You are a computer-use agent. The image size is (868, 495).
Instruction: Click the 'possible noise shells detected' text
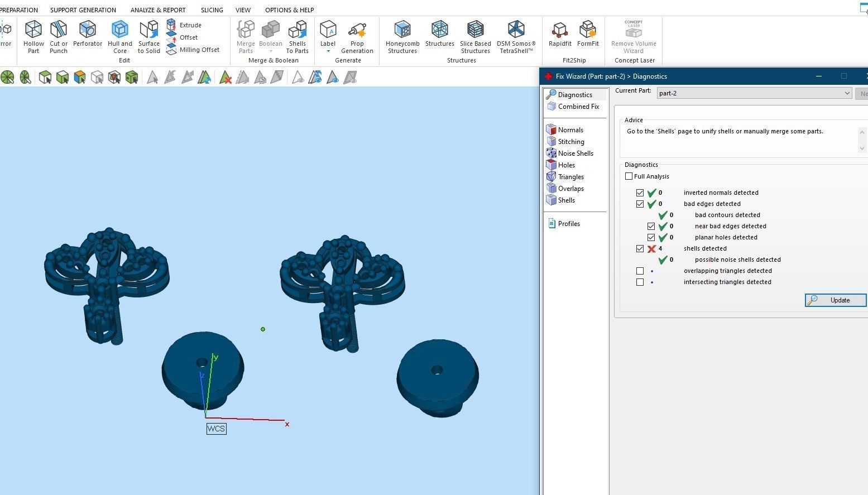click(x=738, y=259)
